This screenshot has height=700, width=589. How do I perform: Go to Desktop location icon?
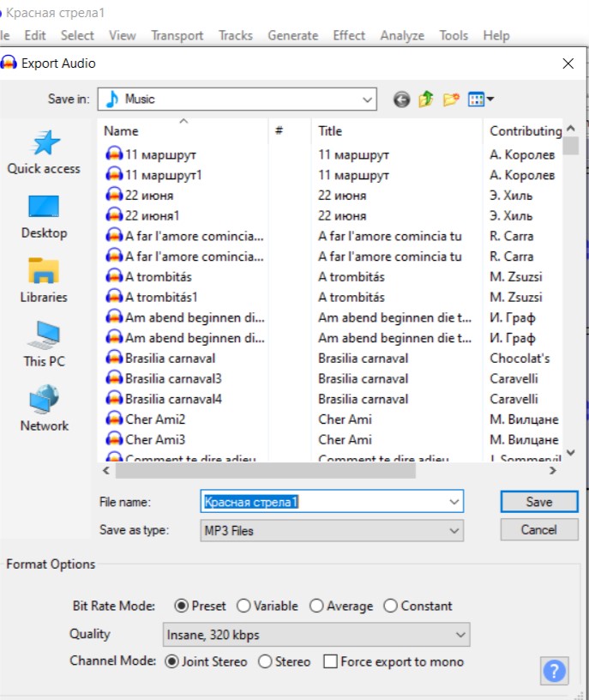(x=44, y=216)
